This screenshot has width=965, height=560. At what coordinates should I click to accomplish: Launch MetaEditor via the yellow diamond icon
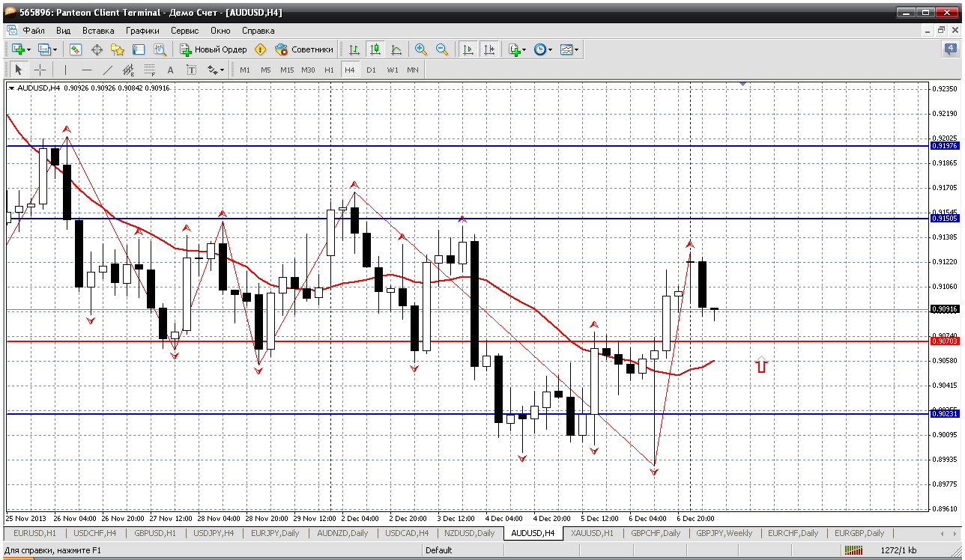pyautogui.click(x=260, y=49)
